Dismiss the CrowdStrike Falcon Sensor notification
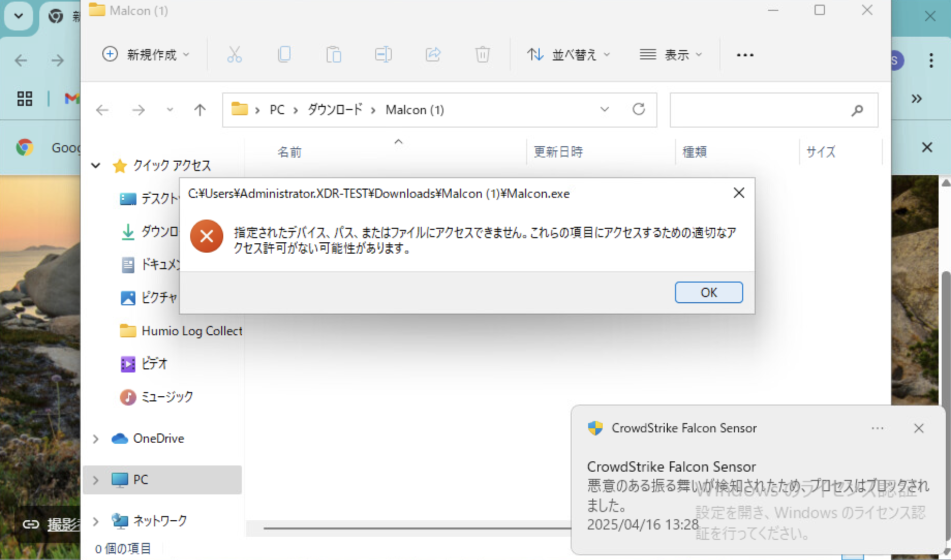 [918, 428]
